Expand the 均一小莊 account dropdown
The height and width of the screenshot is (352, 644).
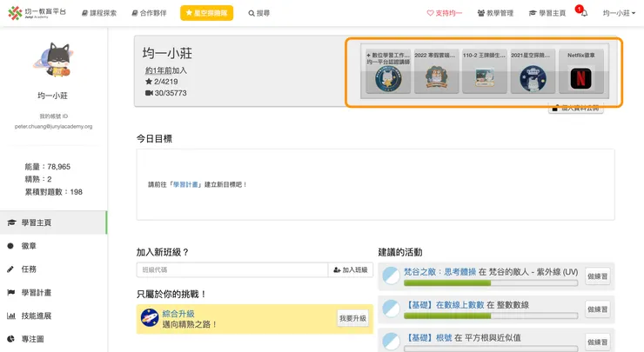(x=619, y=13)
